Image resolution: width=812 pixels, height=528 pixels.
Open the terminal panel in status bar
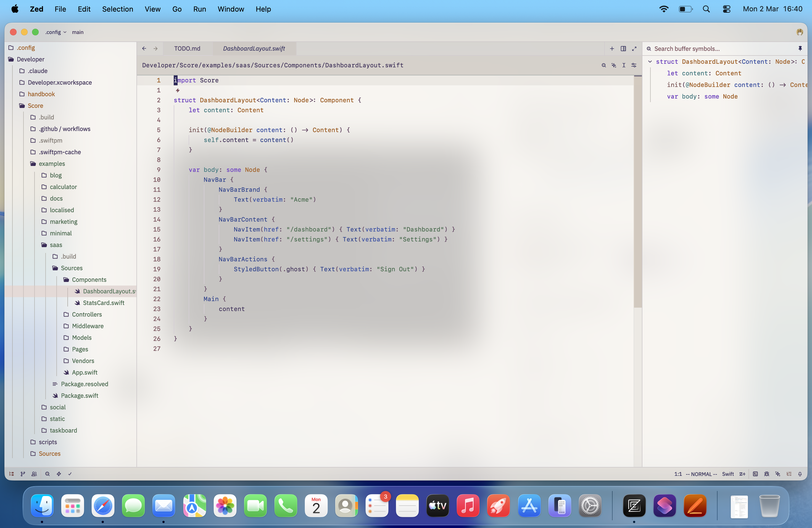(755, 474)
